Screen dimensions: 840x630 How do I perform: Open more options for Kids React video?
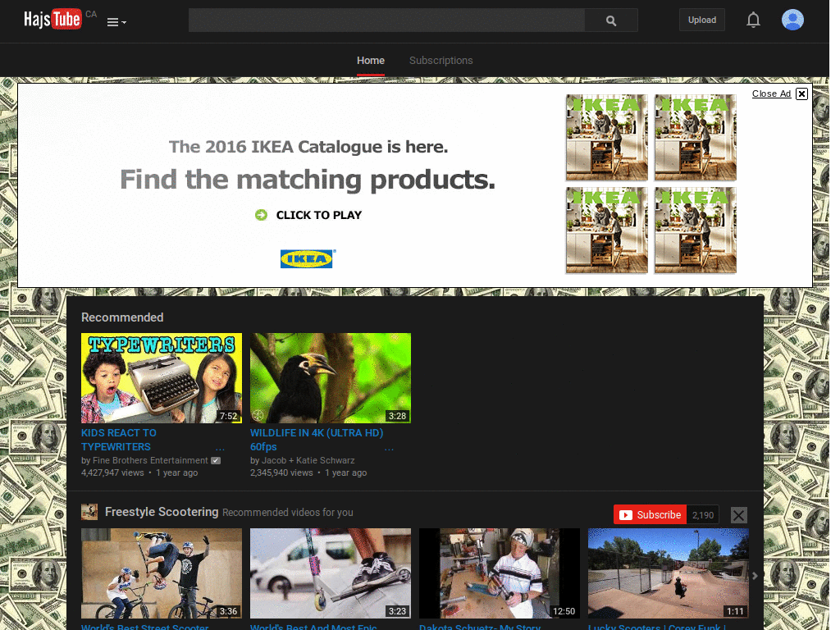coord(220,449)
